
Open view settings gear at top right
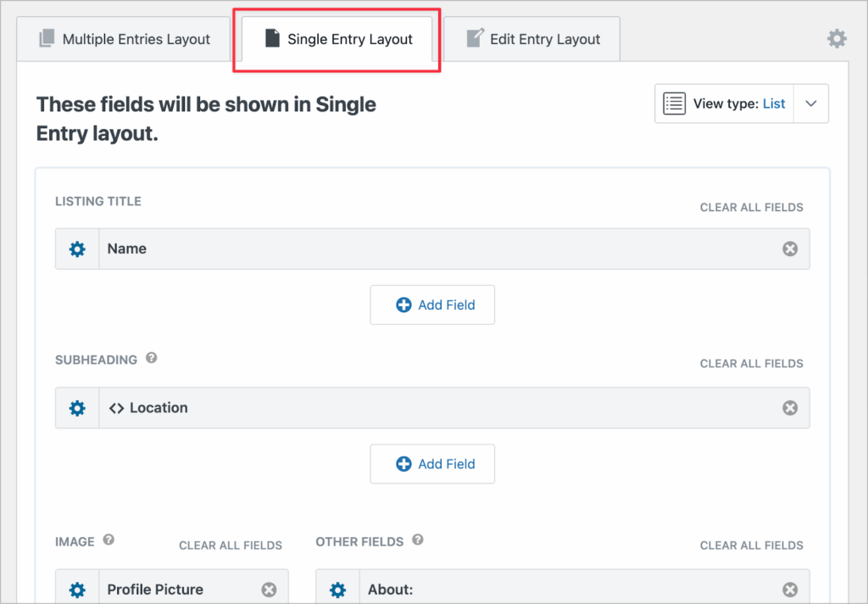pos(837,39)
